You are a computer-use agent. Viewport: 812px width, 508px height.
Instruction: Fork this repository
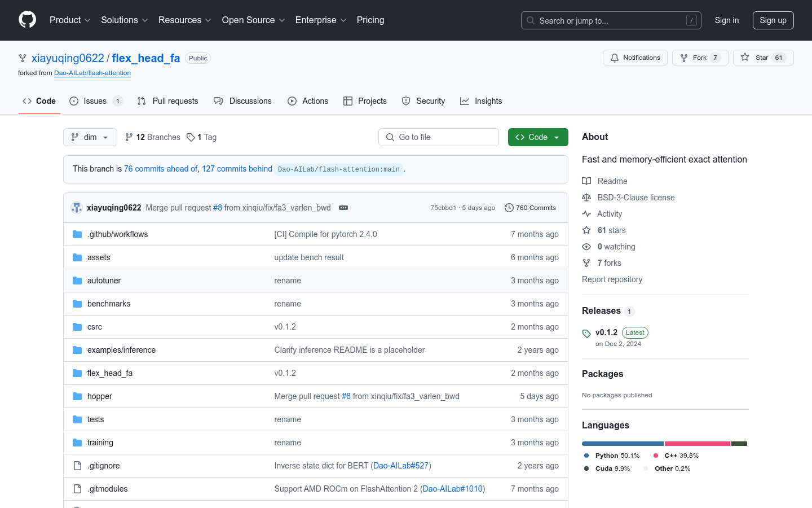[x=700, y=58]
